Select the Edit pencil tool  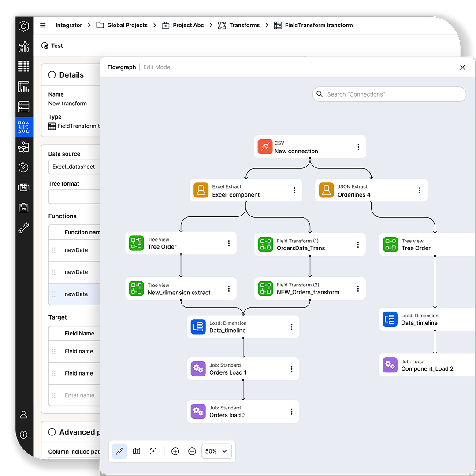pos(119,451)
